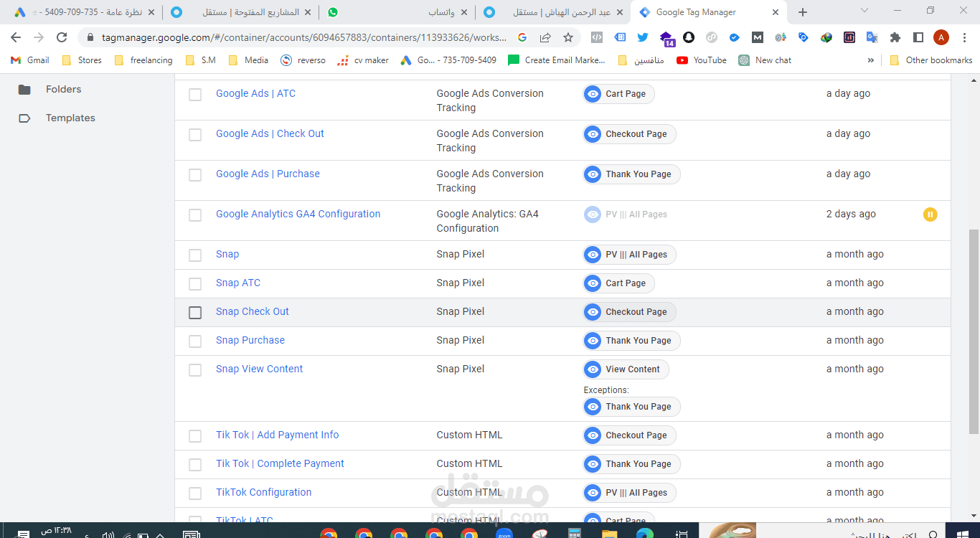Open the purple extension with 14 badge
The width and height of the screenshot is (980, 538).
pos(666,39)
